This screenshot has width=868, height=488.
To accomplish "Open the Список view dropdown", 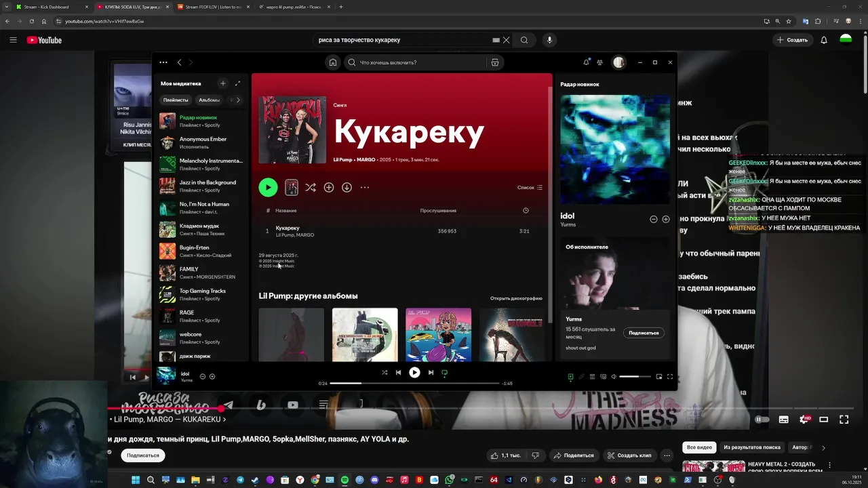I will pyautogui.click(x=530, y=188).
